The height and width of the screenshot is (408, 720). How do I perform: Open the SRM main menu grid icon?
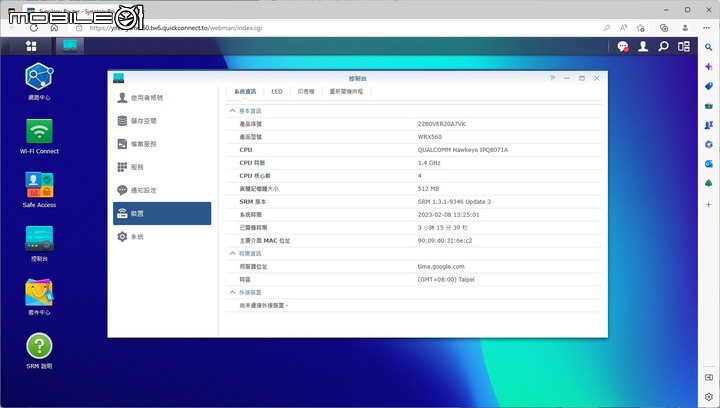coord(31,46)
